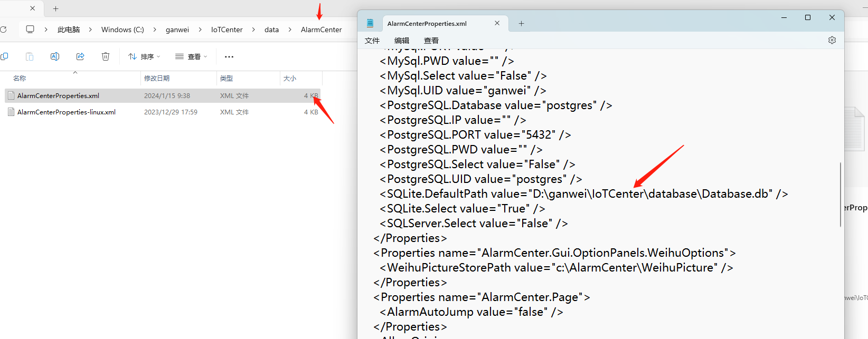The height and width of the screenshot is (339, 868).
Task: Select the AlarmCenterProperties-linux.xml file
Action: (67, 112)
